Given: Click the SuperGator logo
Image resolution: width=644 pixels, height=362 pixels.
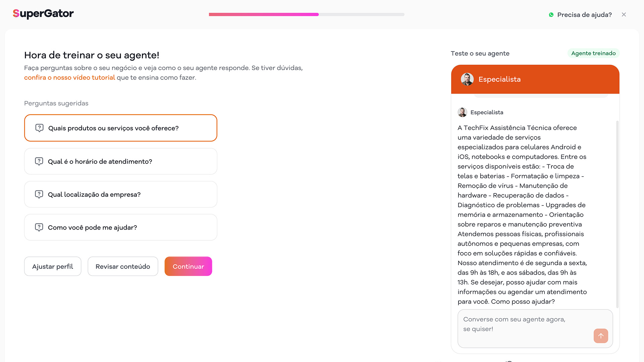Looking at the screenshot, I should pos(43,14).
